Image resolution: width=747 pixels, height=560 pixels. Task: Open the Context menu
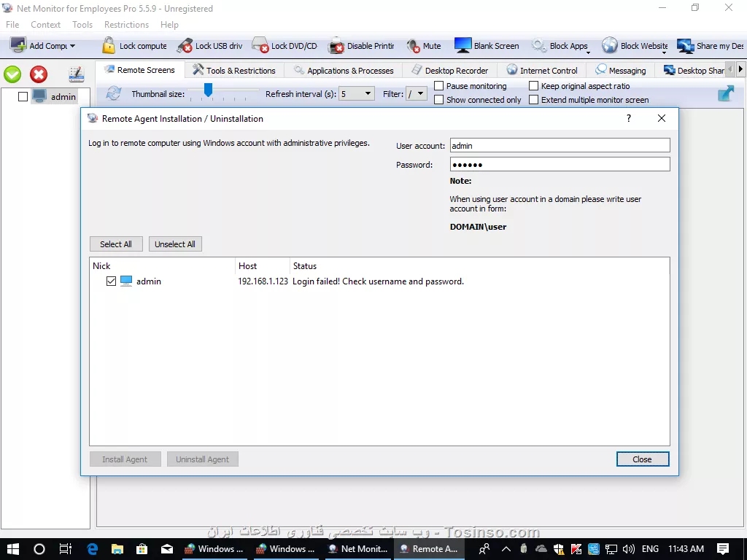(x=46, y=25)
